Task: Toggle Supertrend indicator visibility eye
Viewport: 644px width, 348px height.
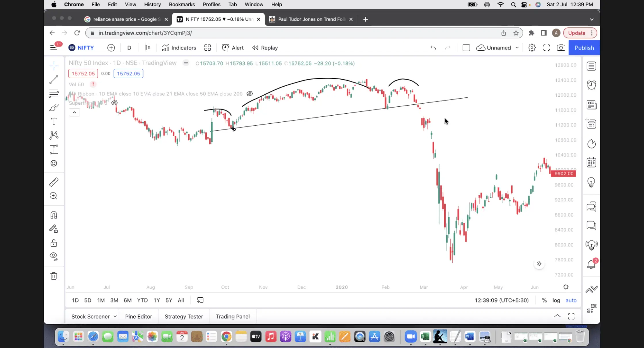Action: (114, 103)
